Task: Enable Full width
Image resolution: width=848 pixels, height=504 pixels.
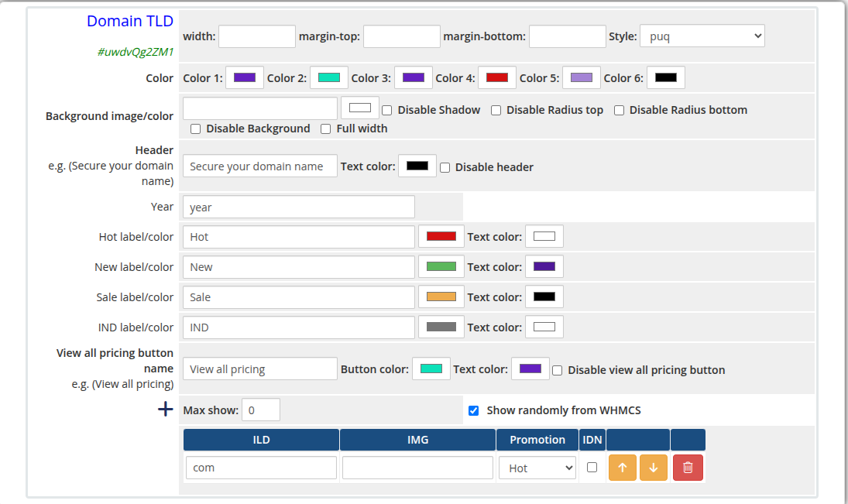Action: (325, 129)
